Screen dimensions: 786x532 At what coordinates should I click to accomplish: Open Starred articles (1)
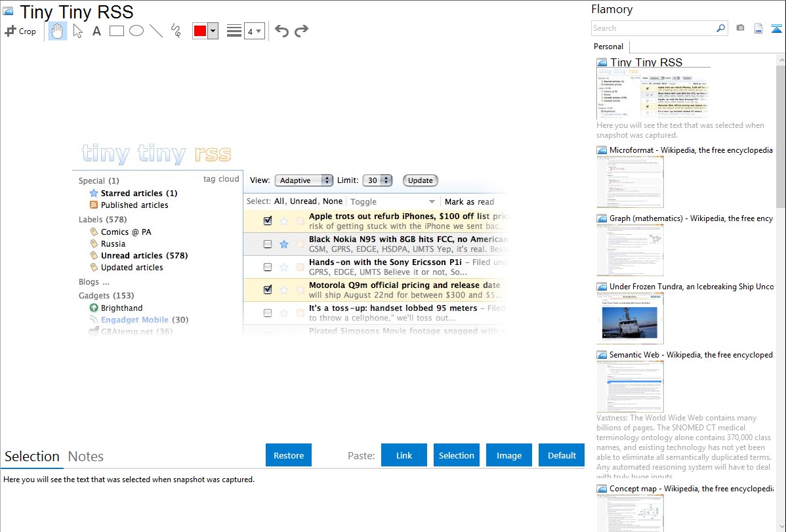coord(139,193)
